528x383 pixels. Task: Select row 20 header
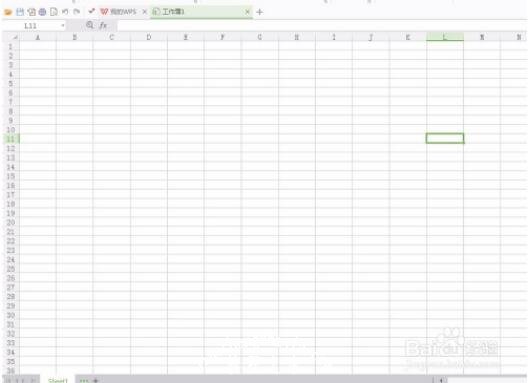click(x=11, y=222)
